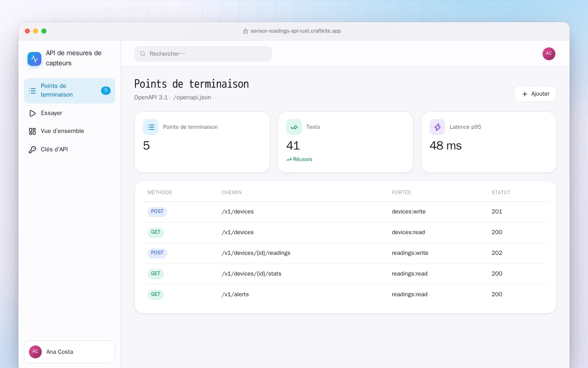The image size is (588, 368).
Task: Click the lightning icon on Latence p95 card
Action: 437,127
